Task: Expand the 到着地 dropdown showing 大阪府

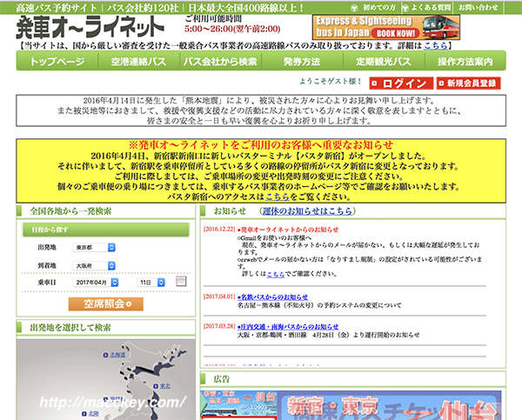Action: (94, 265)
